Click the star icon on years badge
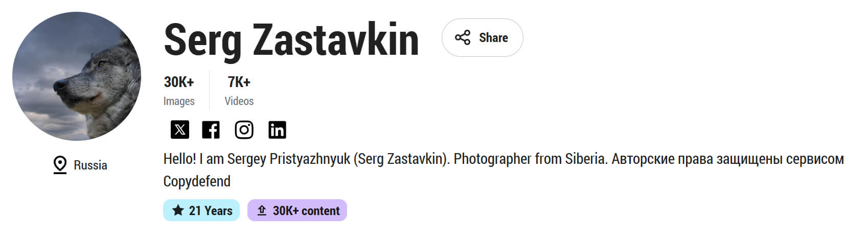The width and height of the screenshot is (868, 233). pos(178,210)
